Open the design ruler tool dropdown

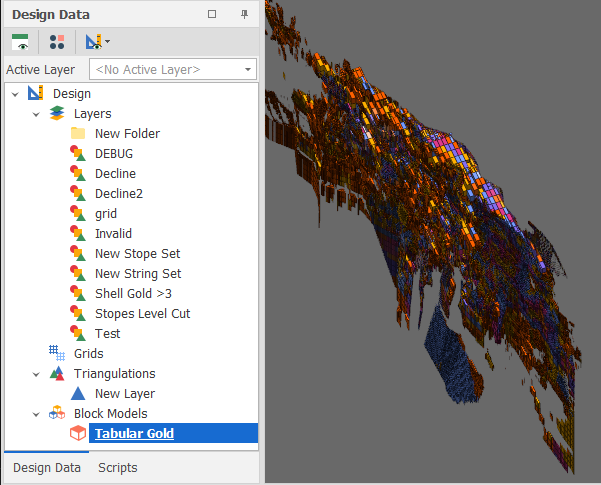[108, 42]
